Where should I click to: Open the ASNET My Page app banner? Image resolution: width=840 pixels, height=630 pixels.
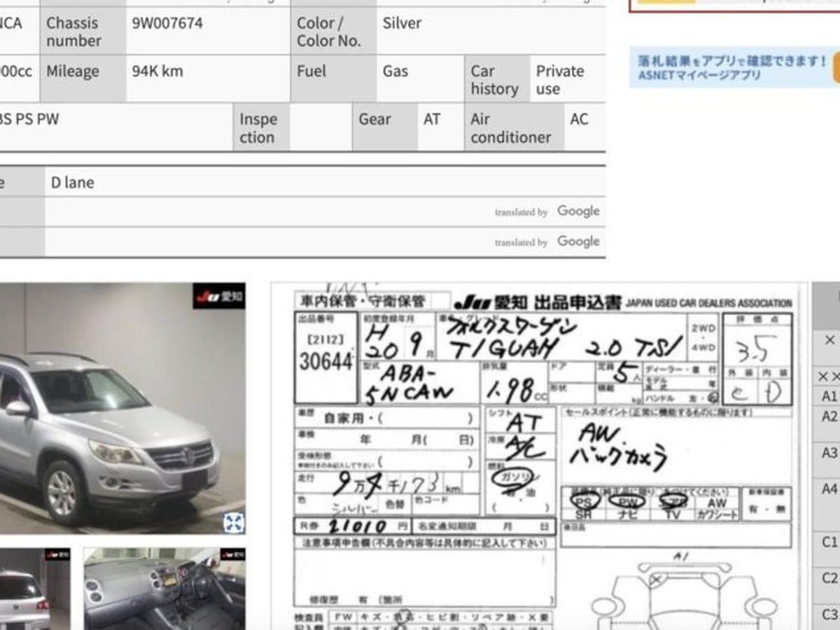pyautogui.click(x=734, y=68)
